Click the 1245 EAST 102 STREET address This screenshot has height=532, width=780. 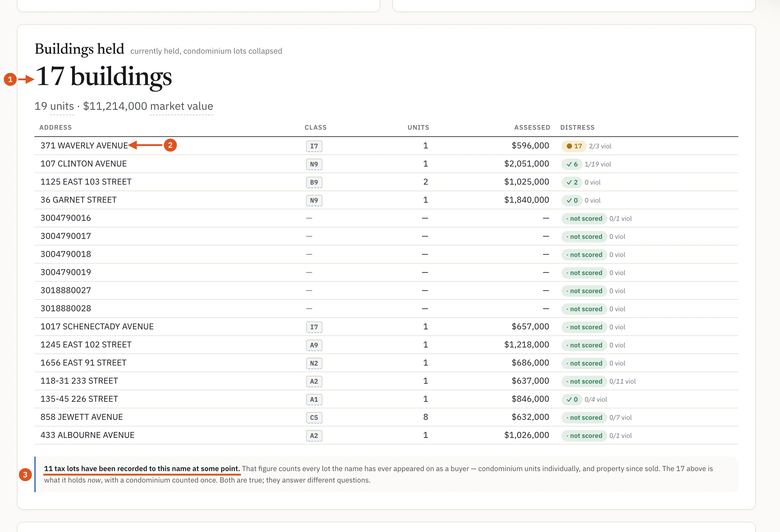(x=86, y=345)
